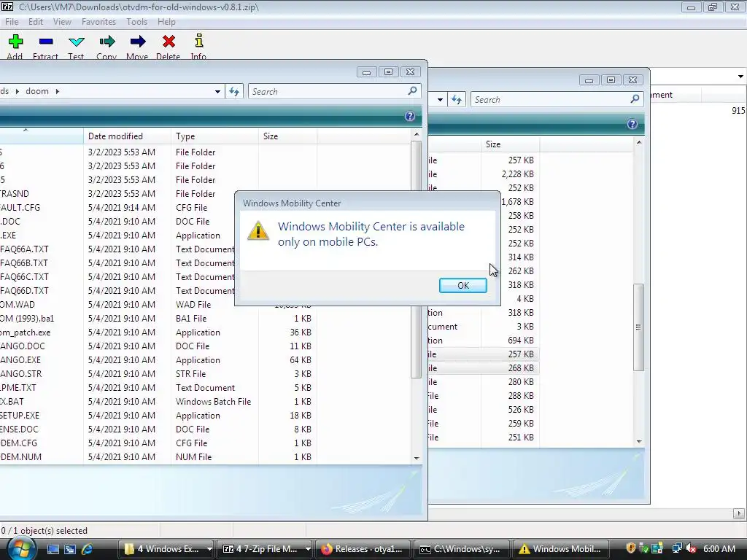
Task: Click 7-Zip horizontal scrollbar right arrow
Action: (x=738, y=513)
